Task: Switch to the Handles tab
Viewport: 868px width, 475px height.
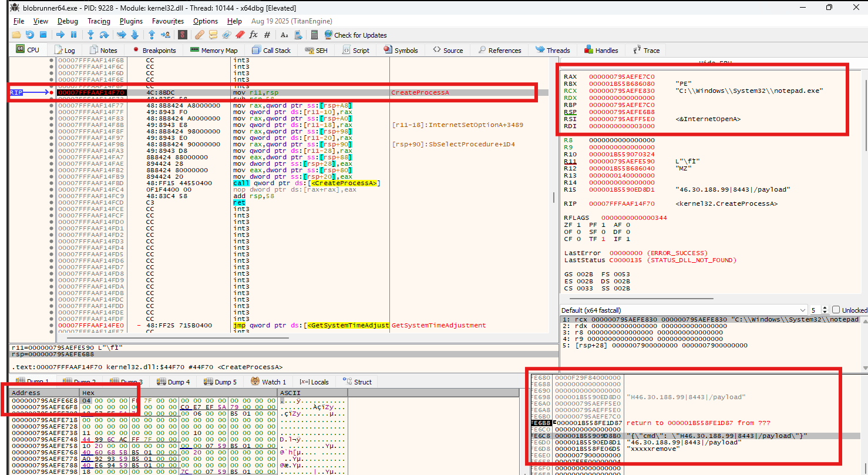Action: coord(601,50)
